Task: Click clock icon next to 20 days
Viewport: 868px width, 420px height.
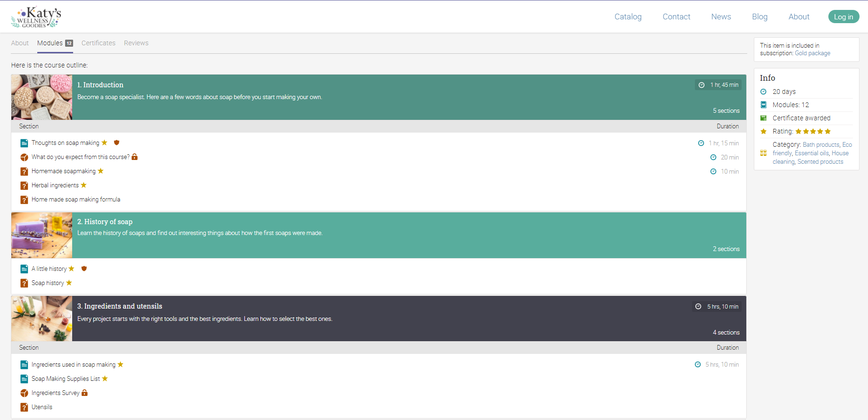Action: tap(763, 92)
